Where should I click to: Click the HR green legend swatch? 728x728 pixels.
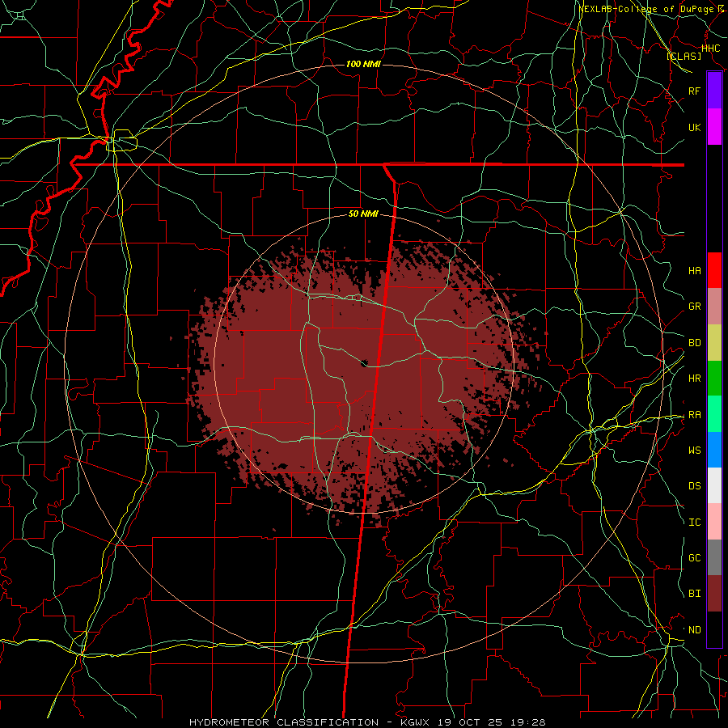coord(714,379)
